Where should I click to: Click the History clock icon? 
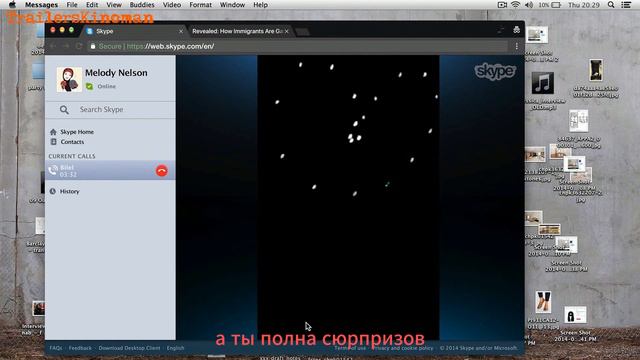coord(53,191)
